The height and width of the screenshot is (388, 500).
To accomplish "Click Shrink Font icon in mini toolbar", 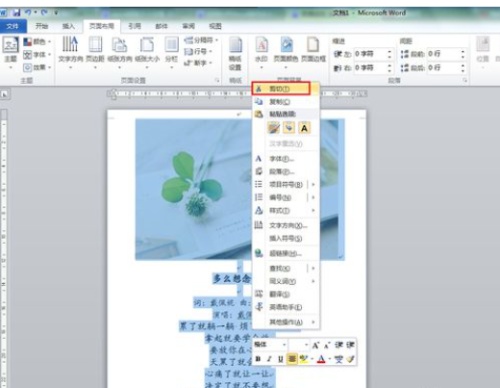I will tap(327, 345).
